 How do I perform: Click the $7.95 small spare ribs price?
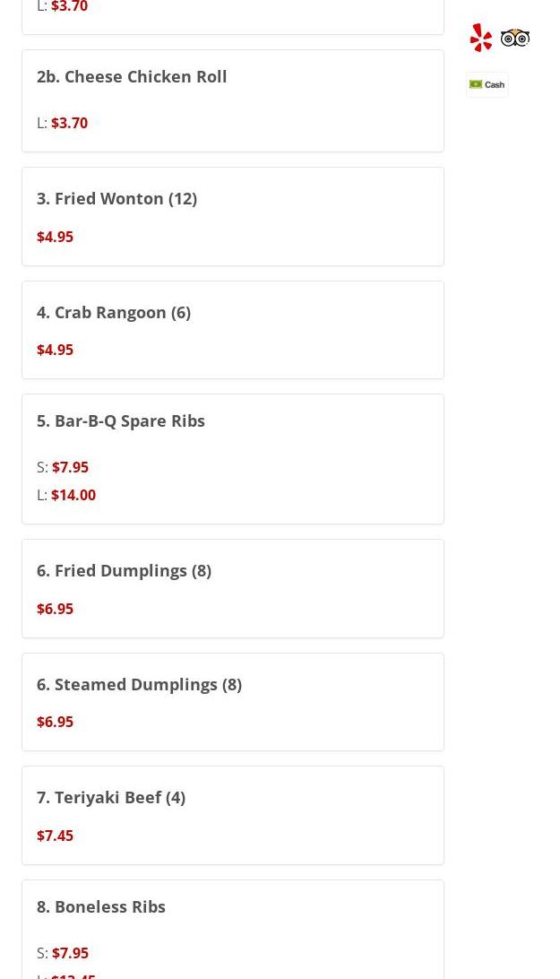71,467
